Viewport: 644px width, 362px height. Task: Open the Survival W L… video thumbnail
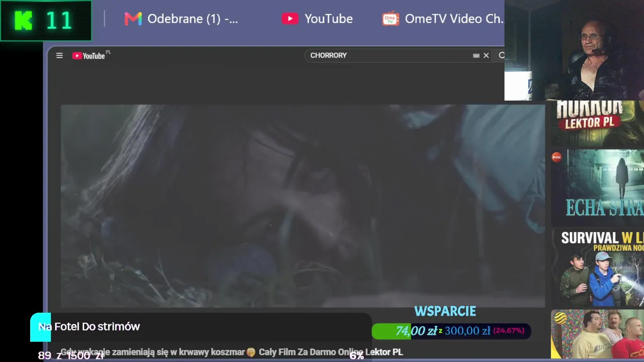(597, 268)
